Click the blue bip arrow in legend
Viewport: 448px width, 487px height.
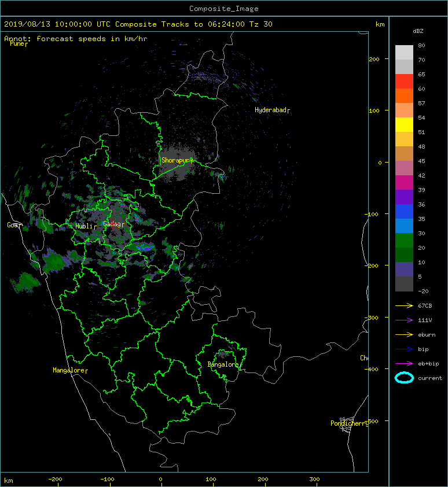click(x=404, y=349)
